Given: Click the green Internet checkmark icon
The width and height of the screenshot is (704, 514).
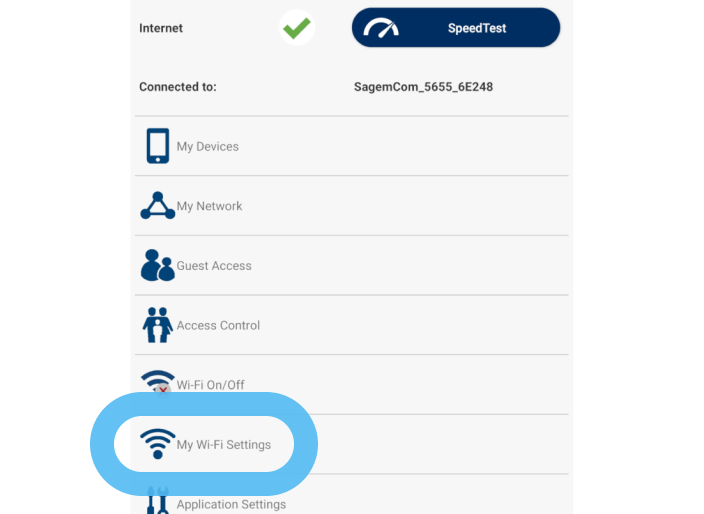Looking at the screenshot, I should 296,28.
